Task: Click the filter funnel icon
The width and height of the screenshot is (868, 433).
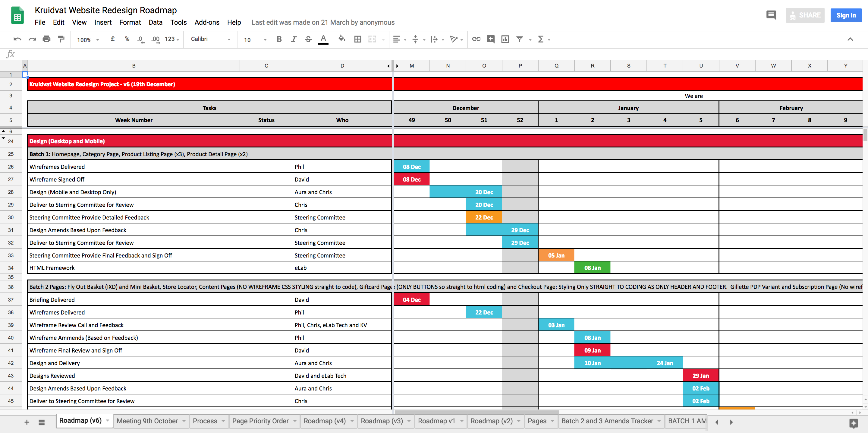Action: pyautogui.click(x=521, y=39)
